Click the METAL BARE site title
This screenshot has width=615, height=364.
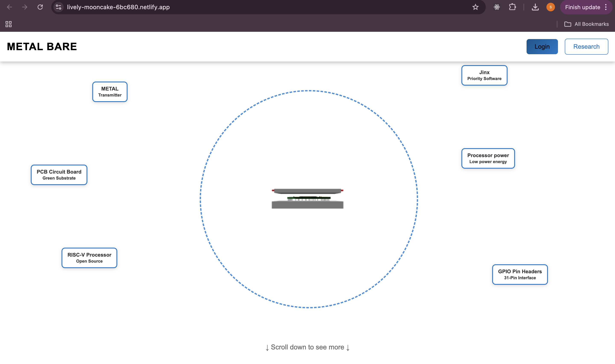(x=42, y=47)
